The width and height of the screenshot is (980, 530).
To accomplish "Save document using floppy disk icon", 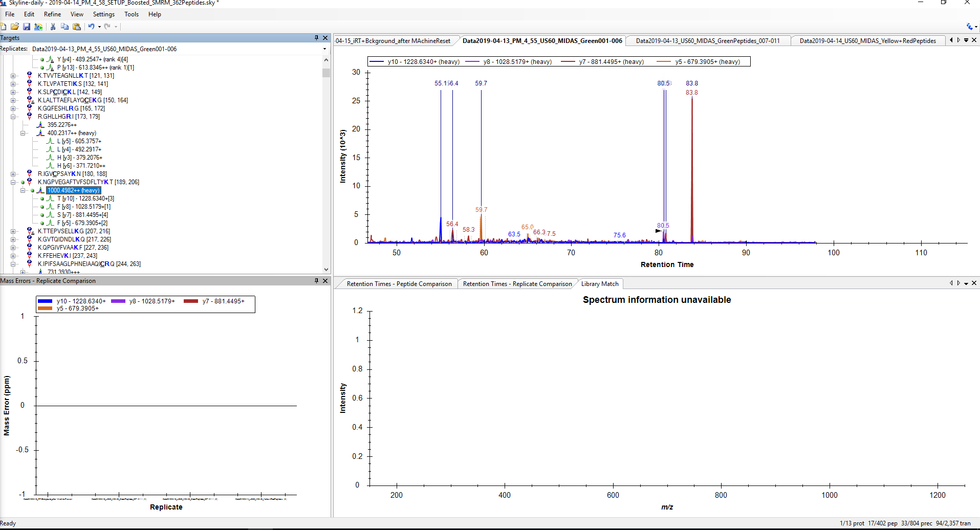I will pos(27,27).
